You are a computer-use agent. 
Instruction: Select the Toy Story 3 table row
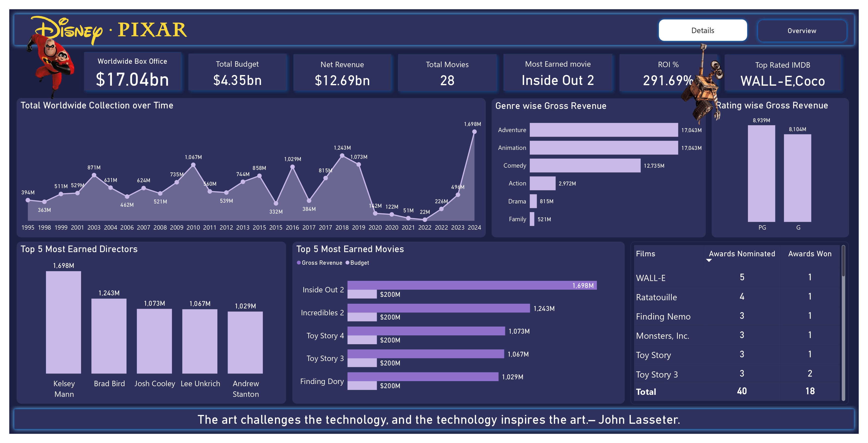[737, 374]
